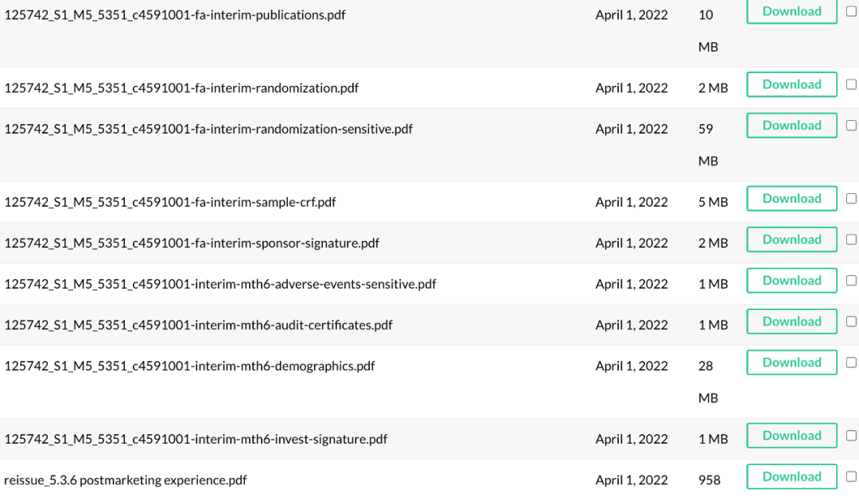Download reissue_5.3.6 postmarketing experience PDF
Image resolution: width=859 pixels, height=504 pixels.
[791, 477]
